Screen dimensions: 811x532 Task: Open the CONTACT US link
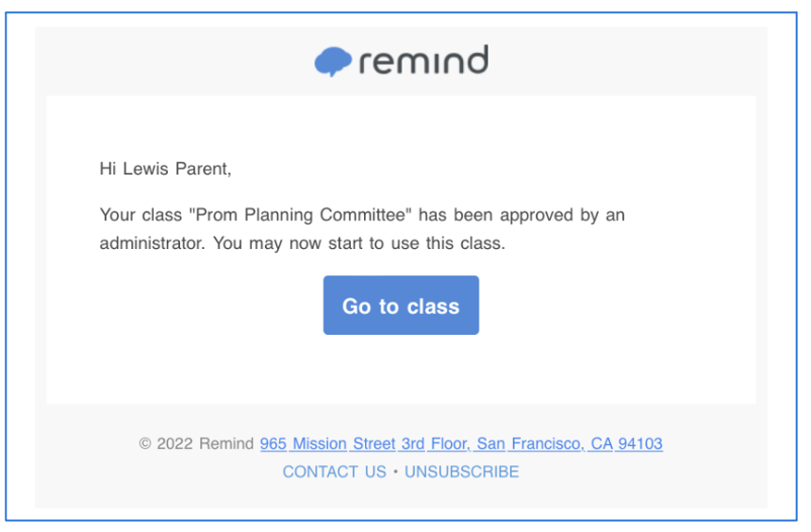coord(334,472)
